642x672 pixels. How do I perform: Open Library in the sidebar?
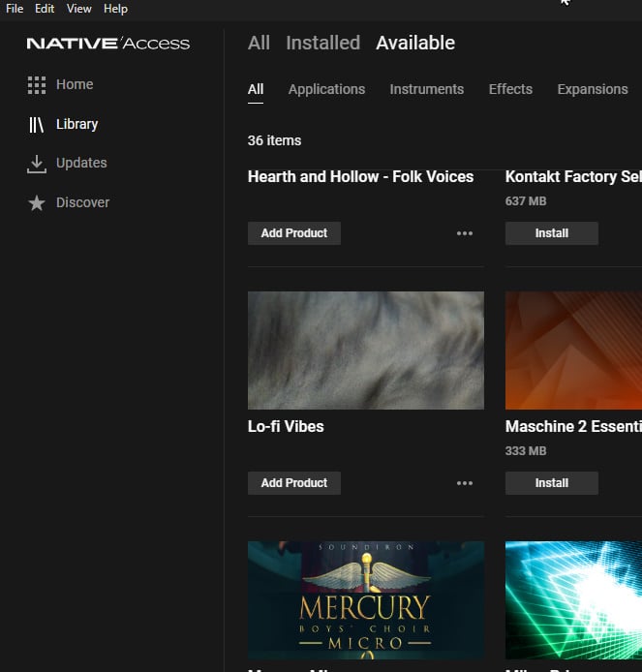pos(77,124)
